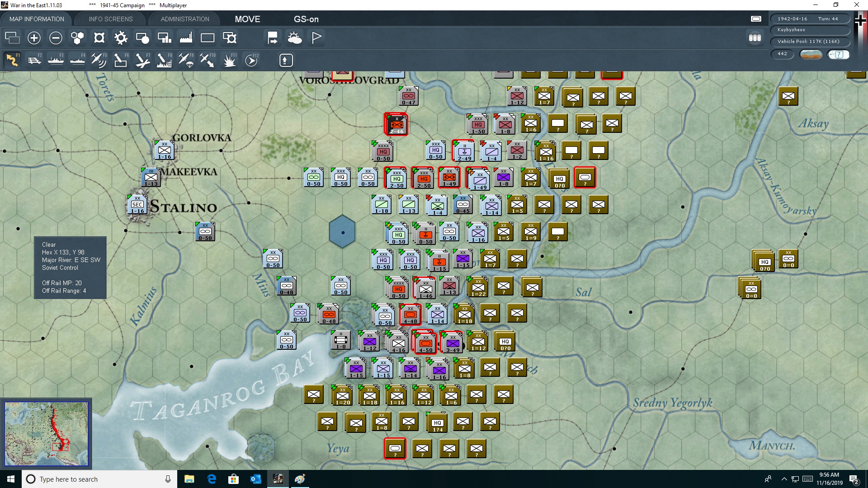The height and width of the screenshot is (488, 868).
Task: Open the INFO SCREENS tab
Action: click(x=111, y=19)
